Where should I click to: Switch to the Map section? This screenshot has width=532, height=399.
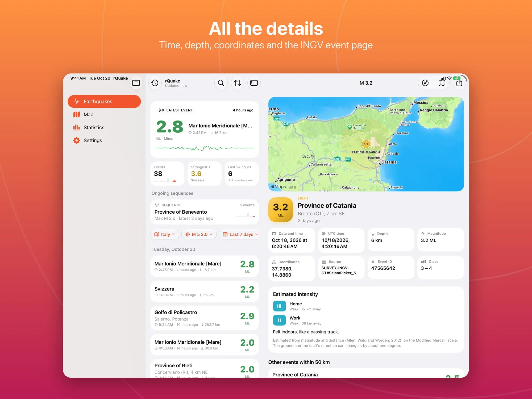pyautogui.click(x=104, y=114)
